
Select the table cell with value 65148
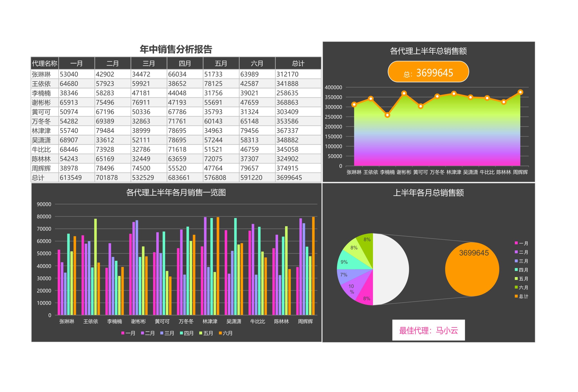click(257, 121)
